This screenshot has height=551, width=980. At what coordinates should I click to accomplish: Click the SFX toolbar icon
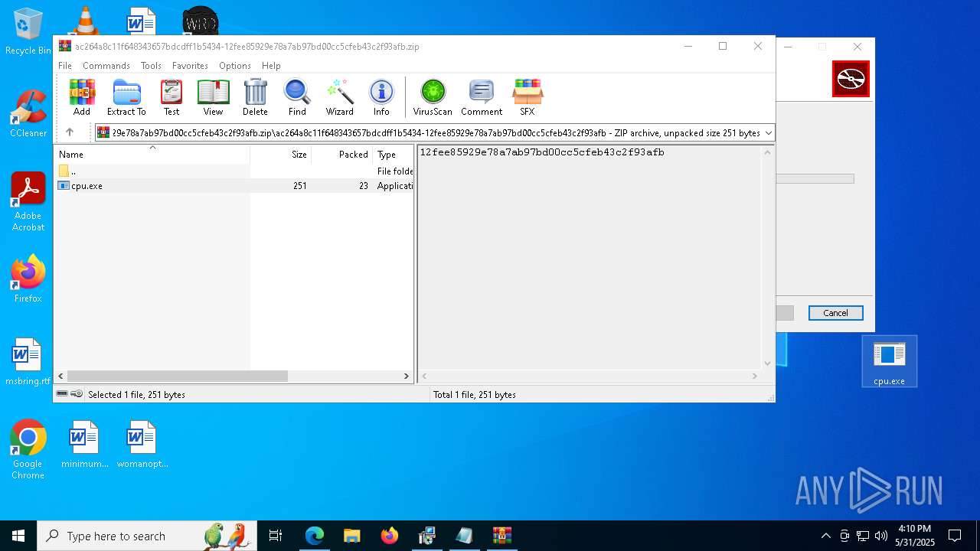click(x=528, y=97)
